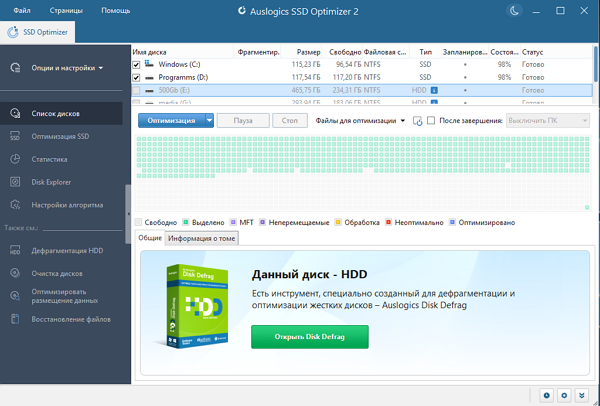The height and width of the screenshot is (406, 600).
Task: Click the Дефрагментация HDD icon
Action: click(x=15, y=251)
